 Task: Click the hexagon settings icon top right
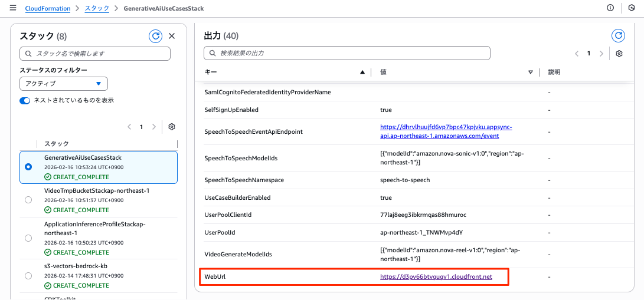click(x=632, y=8)
